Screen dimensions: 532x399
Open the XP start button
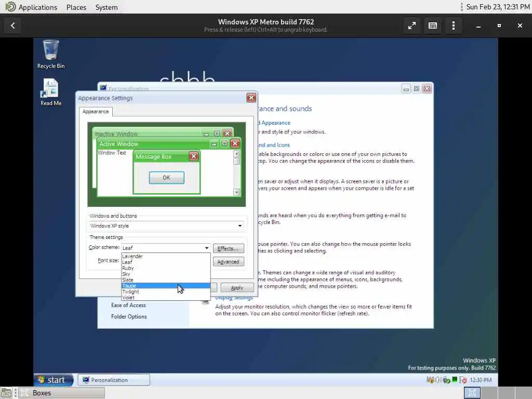pos(54,380)
